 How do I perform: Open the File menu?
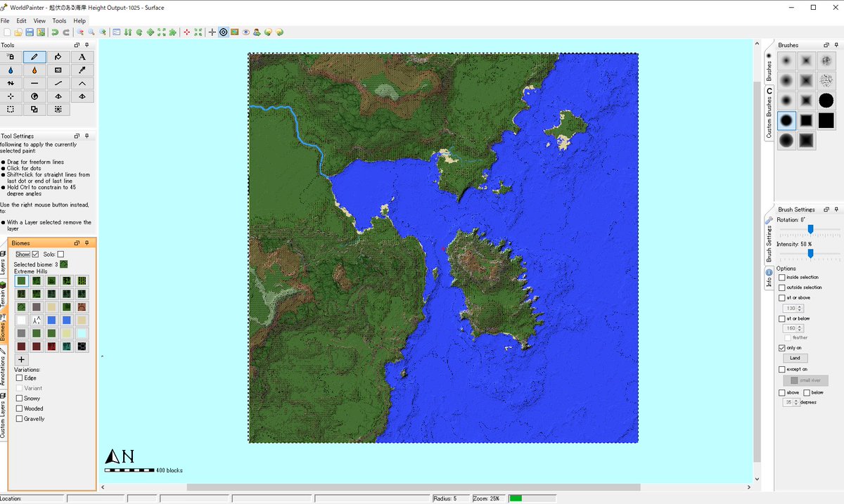point(5,21)
